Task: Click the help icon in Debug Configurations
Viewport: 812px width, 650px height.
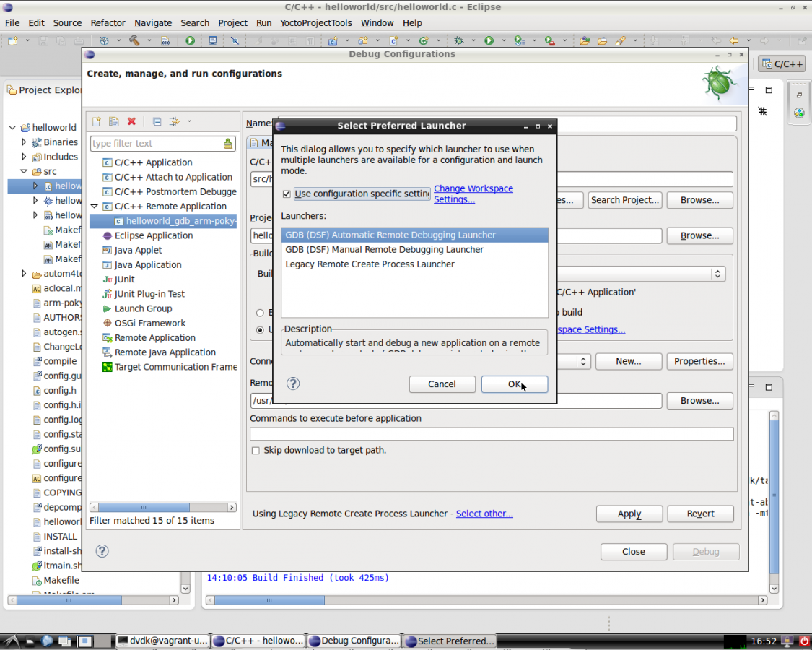Action: pyautogui.click(x=102, y=552)
